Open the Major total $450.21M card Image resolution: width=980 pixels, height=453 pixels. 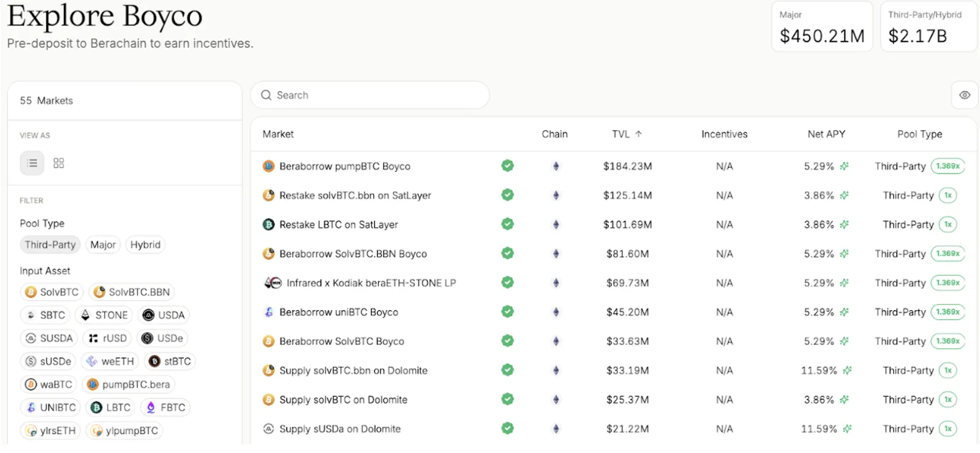click(822, 26)
